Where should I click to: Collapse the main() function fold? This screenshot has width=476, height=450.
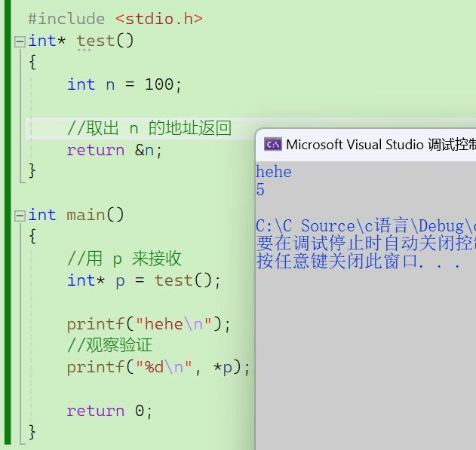tap(20, 216)
